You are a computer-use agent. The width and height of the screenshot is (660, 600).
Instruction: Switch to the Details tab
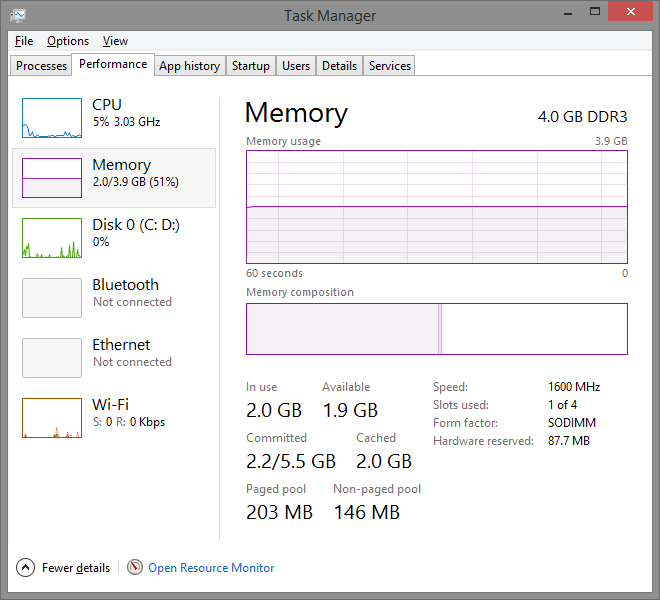(339, 66)
